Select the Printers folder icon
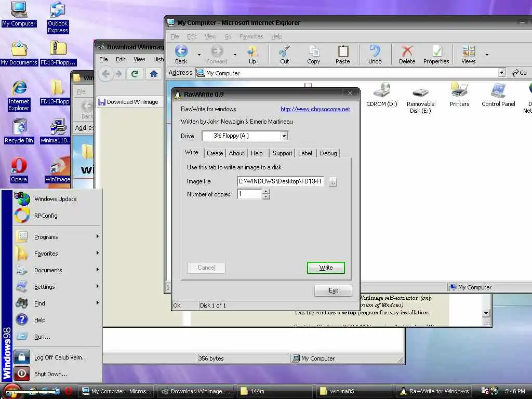The image size is (532, 399). (x=459, y=95)
